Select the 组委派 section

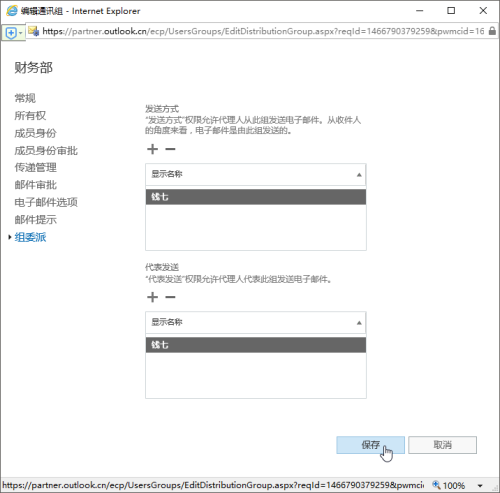click(30, 237)
